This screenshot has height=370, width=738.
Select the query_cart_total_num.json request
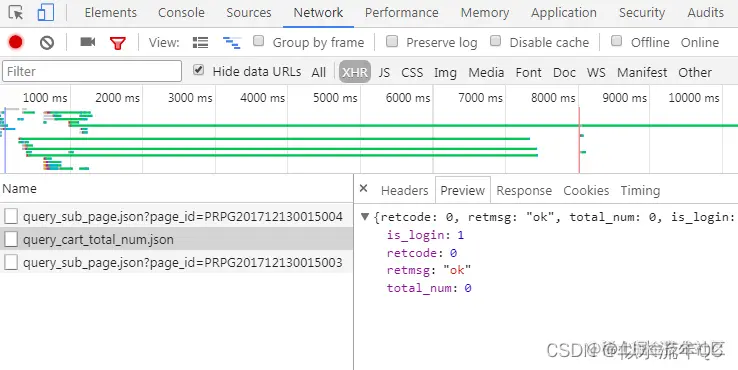click(x=176, y=239)
